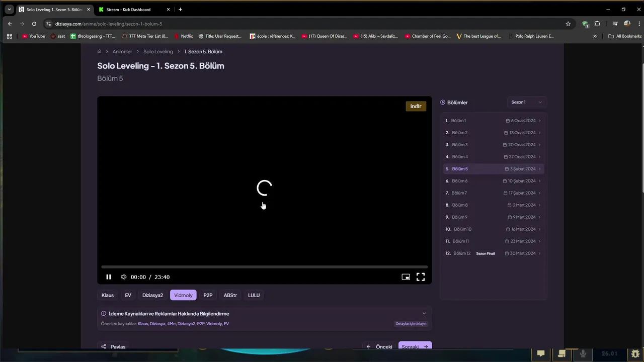
Task: Choose the LULU source
Action: (x=254, y=295)
